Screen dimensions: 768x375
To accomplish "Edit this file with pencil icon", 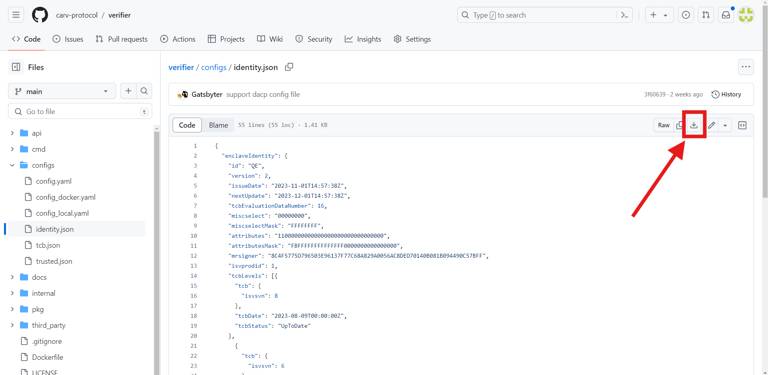I will pos(712,125).
